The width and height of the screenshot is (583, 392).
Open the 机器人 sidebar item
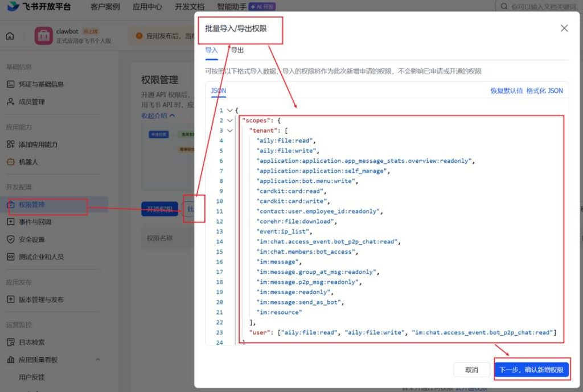(x=28, y=162)
